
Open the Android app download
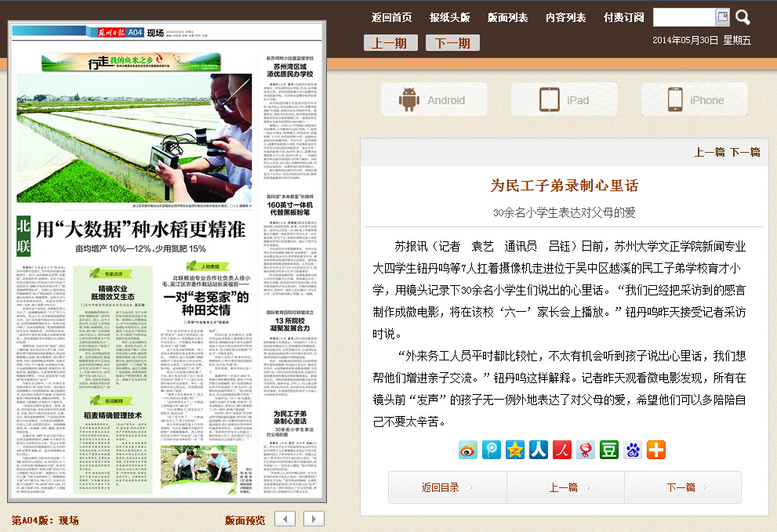[433, 100]
